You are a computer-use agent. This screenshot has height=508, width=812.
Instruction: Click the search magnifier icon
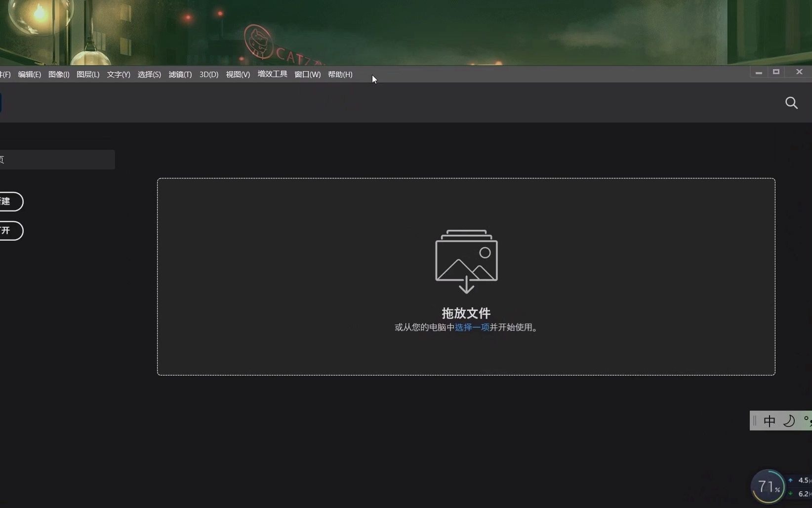(791, 103)
